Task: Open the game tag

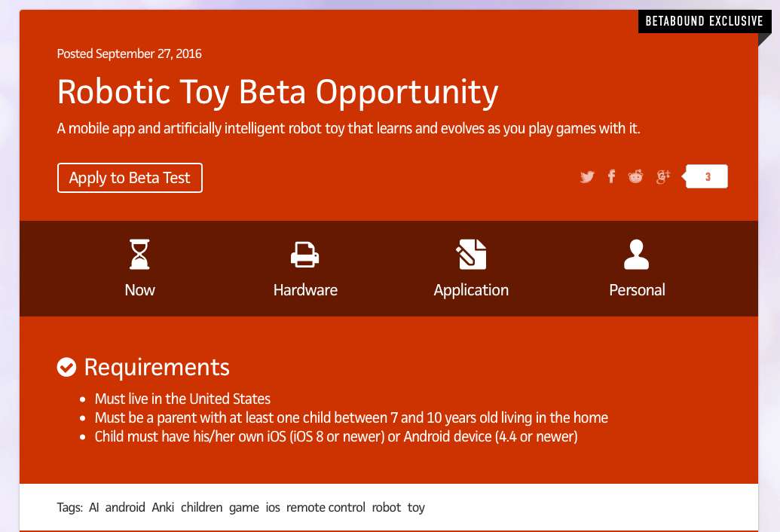Action: point(243,508)
